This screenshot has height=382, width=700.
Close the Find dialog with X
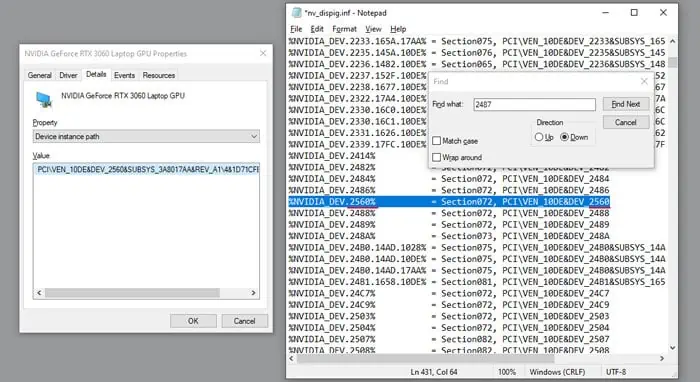tap(644, 81)
